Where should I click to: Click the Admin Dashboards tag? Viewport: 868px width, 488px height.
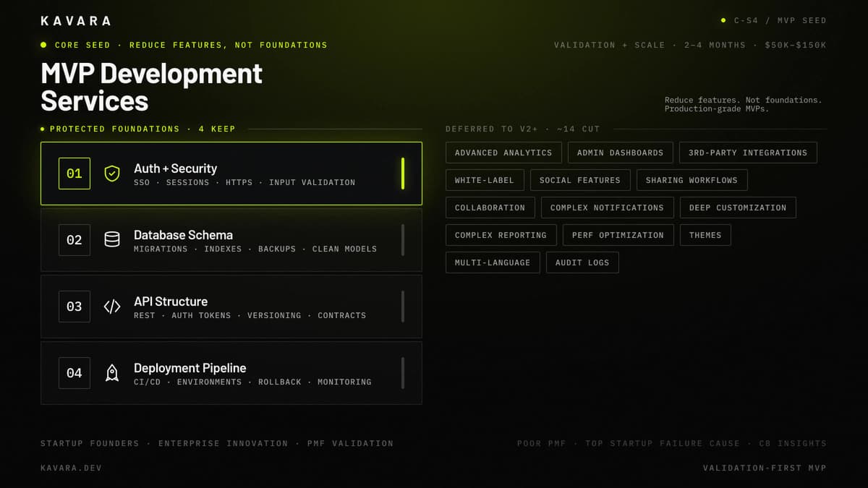[x=620, y=153]
